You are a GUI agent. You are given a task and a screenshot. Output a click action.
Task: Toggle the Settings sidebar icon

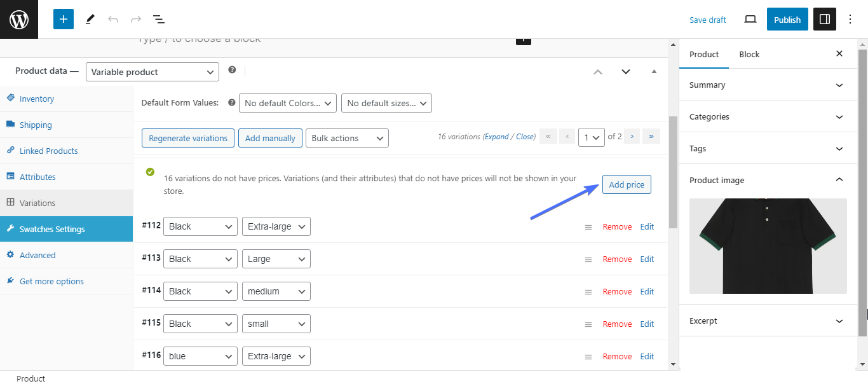tap(825, 20)
